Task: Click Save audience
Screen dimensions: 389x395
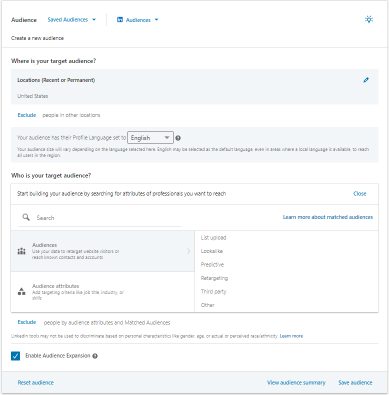Action: coord(355,383)
